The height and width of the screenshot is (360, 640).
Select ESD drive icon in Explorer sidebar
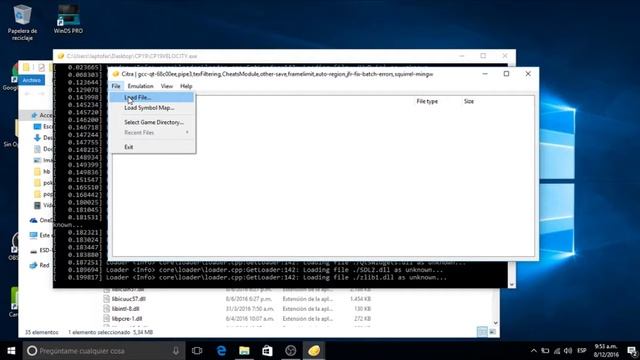pyautogui.click(x=33, y=251)
